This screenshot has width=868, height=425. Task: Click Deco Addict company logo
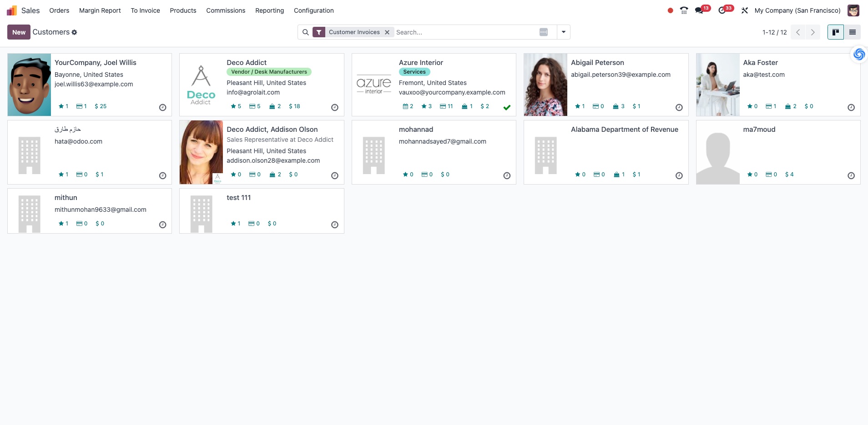click(x=201, y=85)
